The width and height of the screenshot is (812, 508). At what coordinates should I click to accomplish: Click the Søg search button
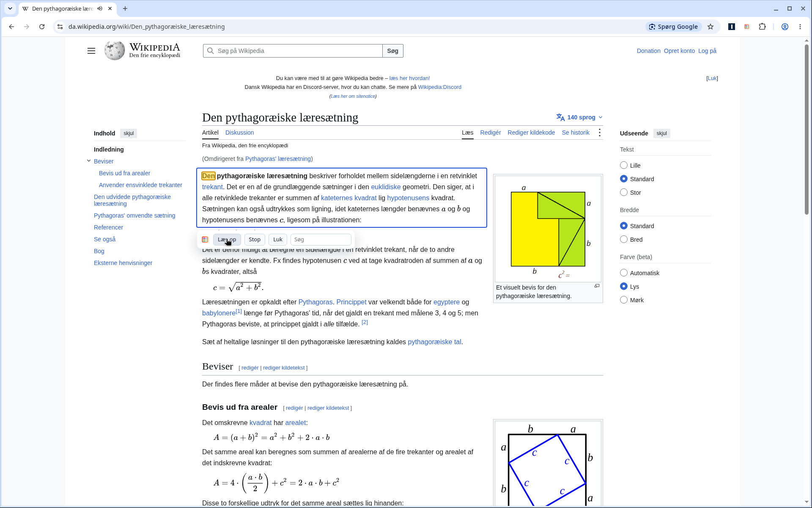click(392, 51)
